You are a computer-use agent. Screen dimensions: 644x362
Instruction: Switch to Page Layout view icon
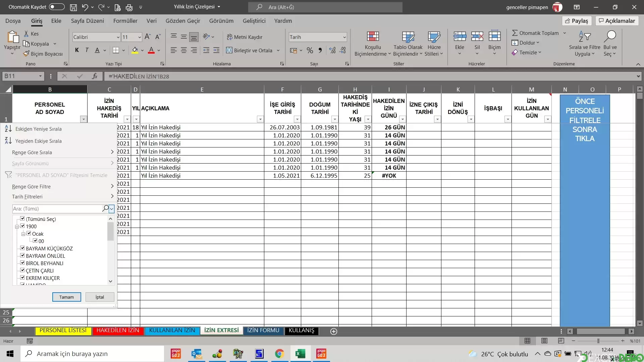[x=544, y=341]
